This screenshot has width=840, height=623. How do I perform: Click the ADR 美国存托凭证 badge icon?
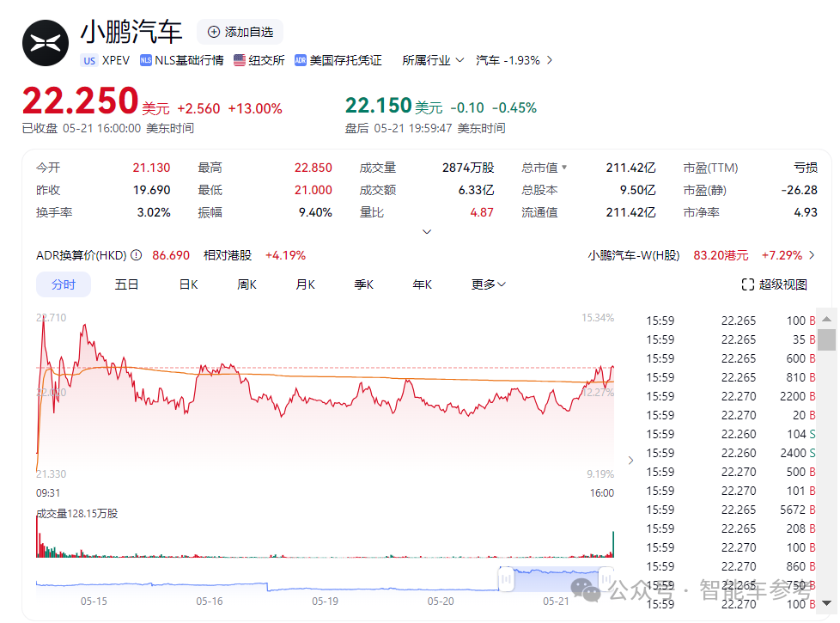tap(301, 60)
